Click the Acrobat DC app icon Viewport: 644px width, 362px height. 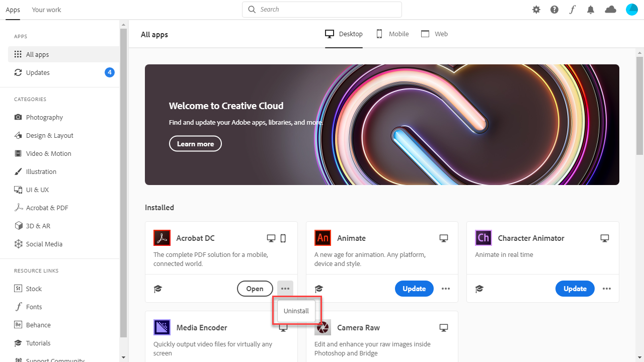pyautogui.click(x=162, y=238)
